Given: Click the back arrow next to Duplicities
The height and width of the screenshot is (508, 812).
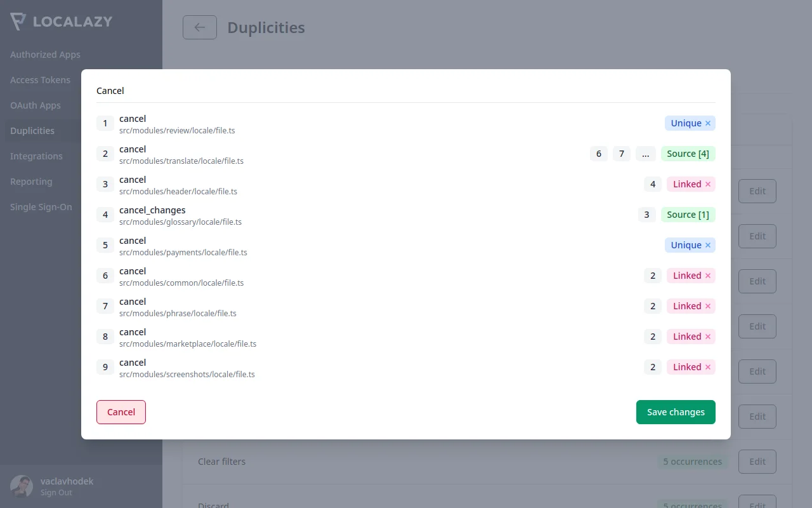Looking at the screenshot, I should point(200,27).
